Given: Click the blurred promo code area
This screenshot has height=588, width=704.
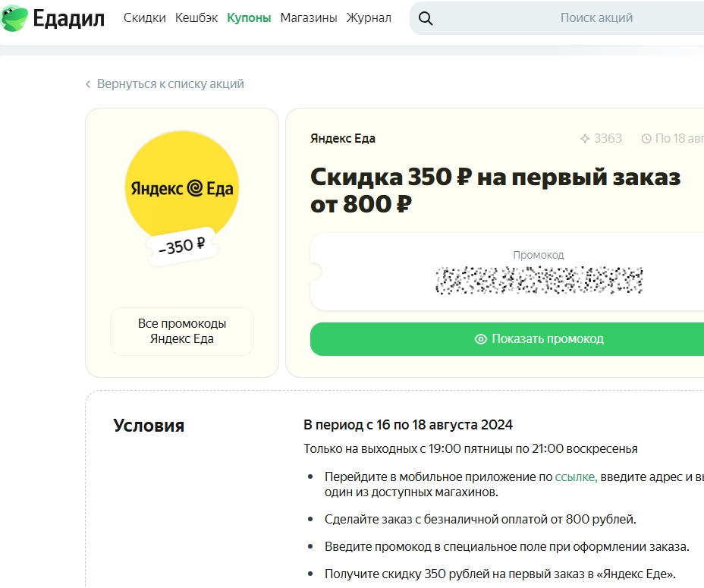Looking at the screenshot, I should point(539,280).
